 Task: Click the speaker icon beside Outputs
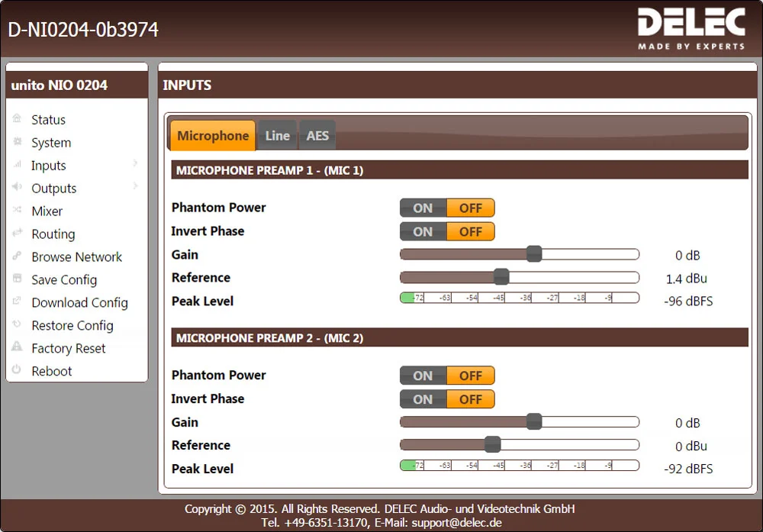click(x=17, y=186)
